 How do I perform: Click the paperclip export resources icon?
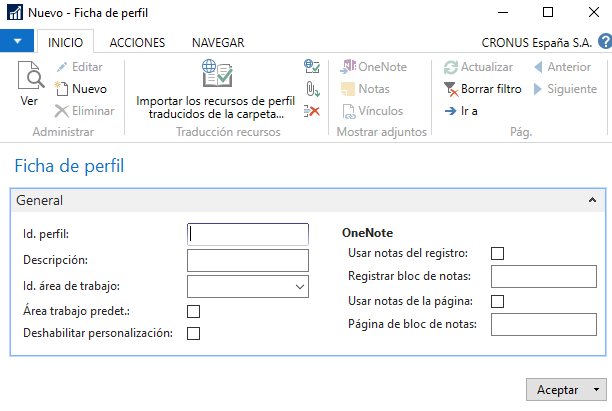tap(312, 89)
